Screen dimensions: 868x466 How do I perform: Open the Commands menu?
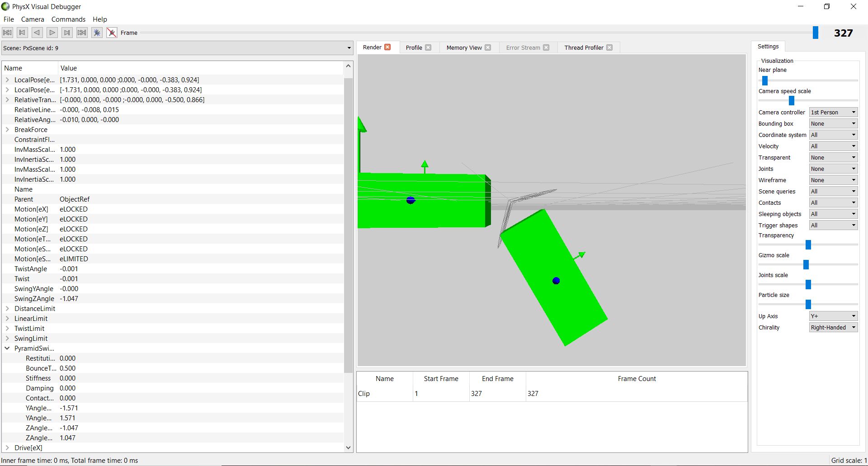pyautogui.click(x=68, y=19)
